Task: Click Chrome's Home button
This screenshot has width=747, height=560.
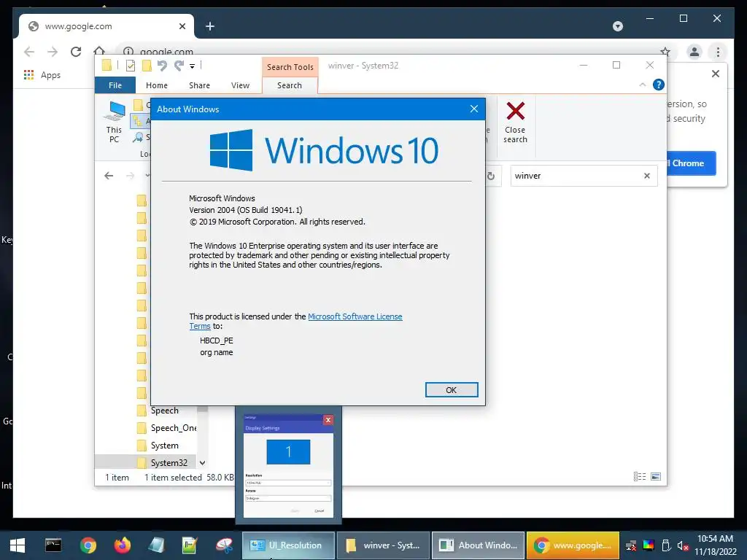Action: pos(99,50)
